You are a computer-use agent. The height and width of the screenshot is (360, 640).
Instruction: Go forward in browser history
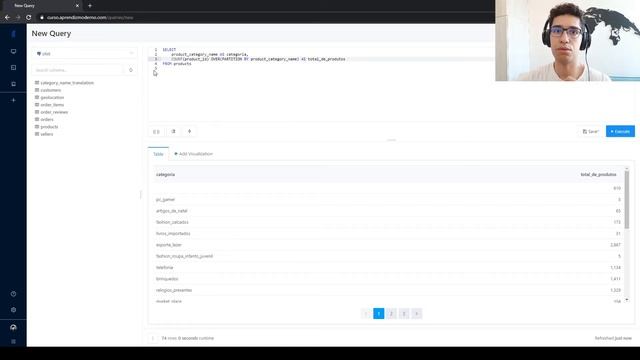click(x=18, y=18)
